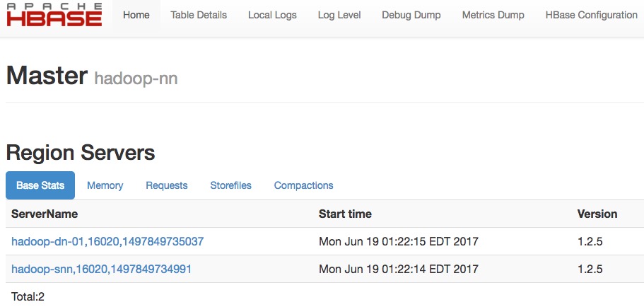The height and width of the screenshot is (307, 644).
Task: Open the Compactions tab
Action: [303, 185]
